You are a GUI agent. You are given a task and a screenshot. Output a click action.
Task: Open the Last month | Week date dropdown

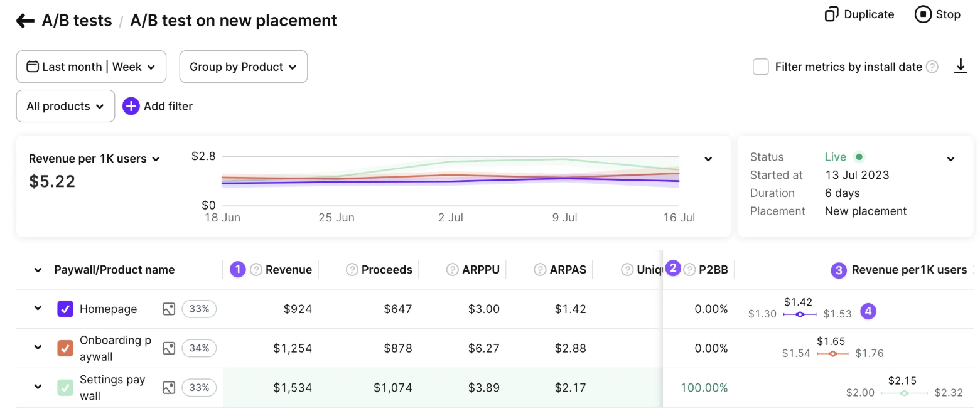click(91, 67)
